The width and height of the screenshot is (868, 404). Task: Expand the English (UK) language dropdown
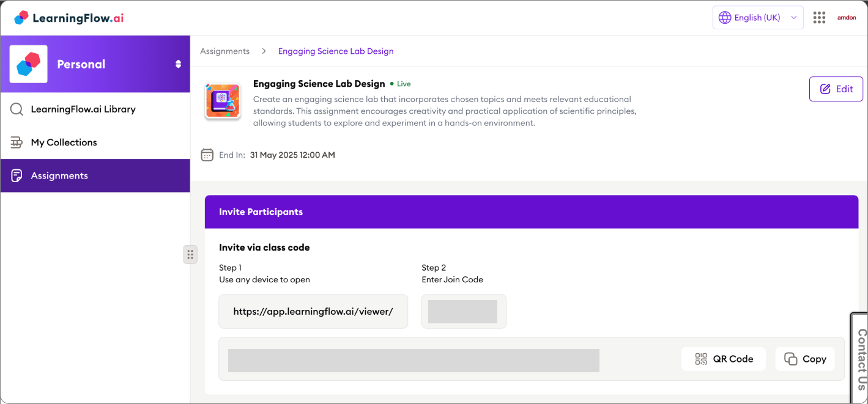(x=793, y=17)
